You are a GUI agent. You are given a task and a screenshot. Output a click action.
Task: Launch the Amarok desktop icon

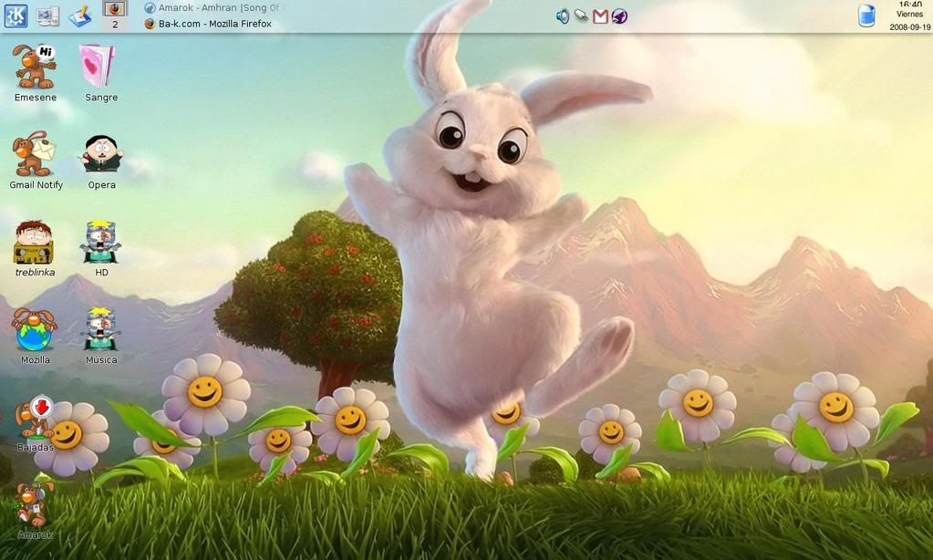[35, 510]
